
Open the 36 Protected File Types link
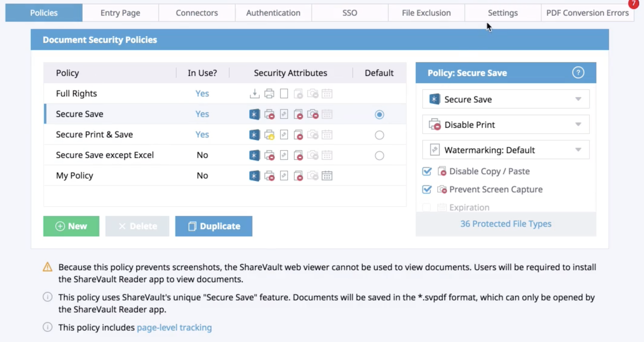pos(505,223)
